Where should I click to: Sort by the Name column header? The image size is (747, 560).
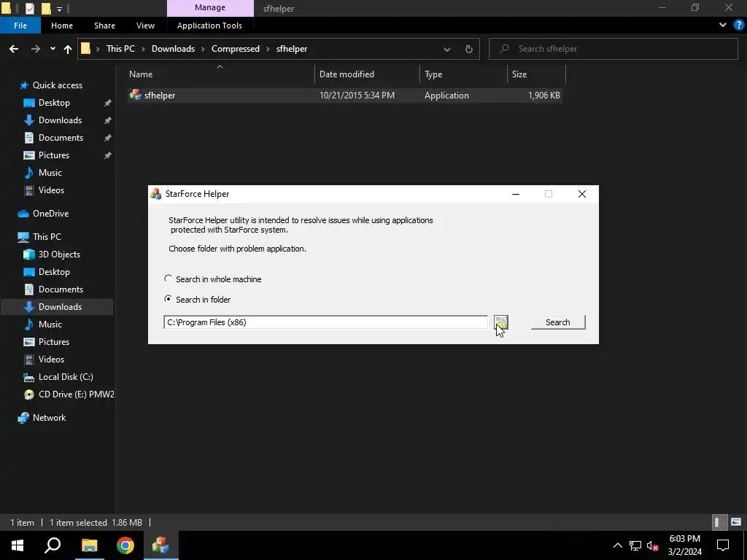(220, 74)
